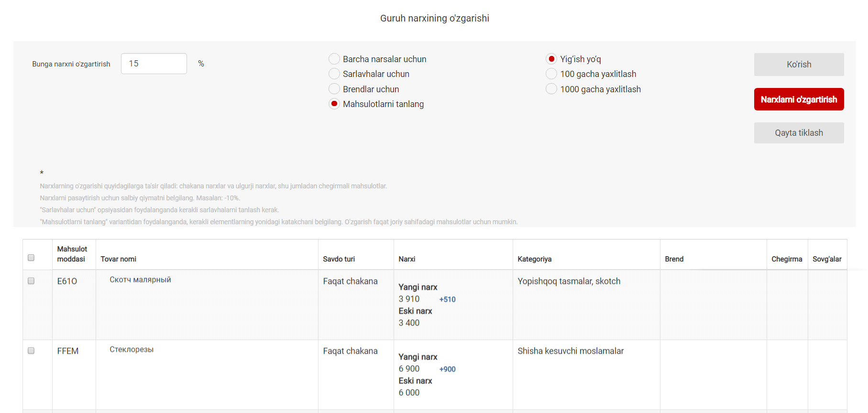868x413 pixels.
Task: Check the box for product E610
Action: (x=31, y=281)
